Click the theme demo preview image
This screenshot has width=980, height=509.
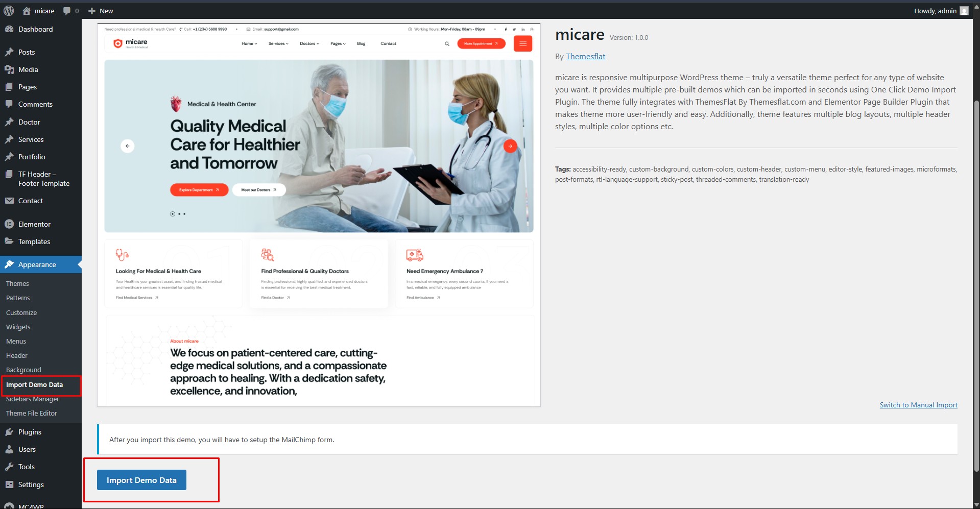point(319,215)
